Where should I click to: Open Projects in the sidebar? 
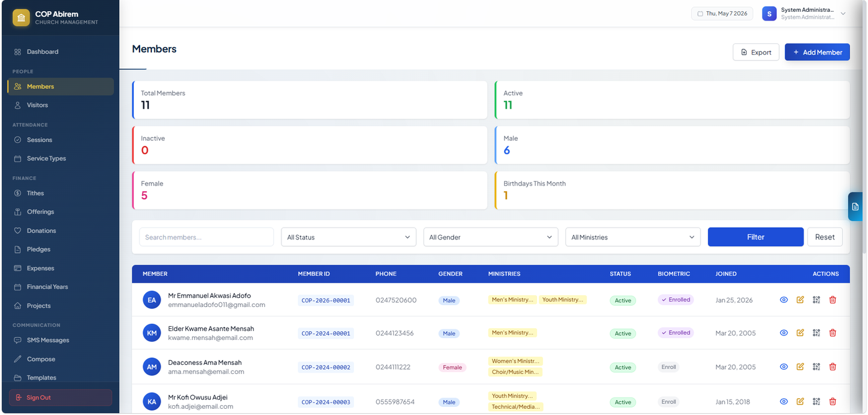(x=60, y=306)
